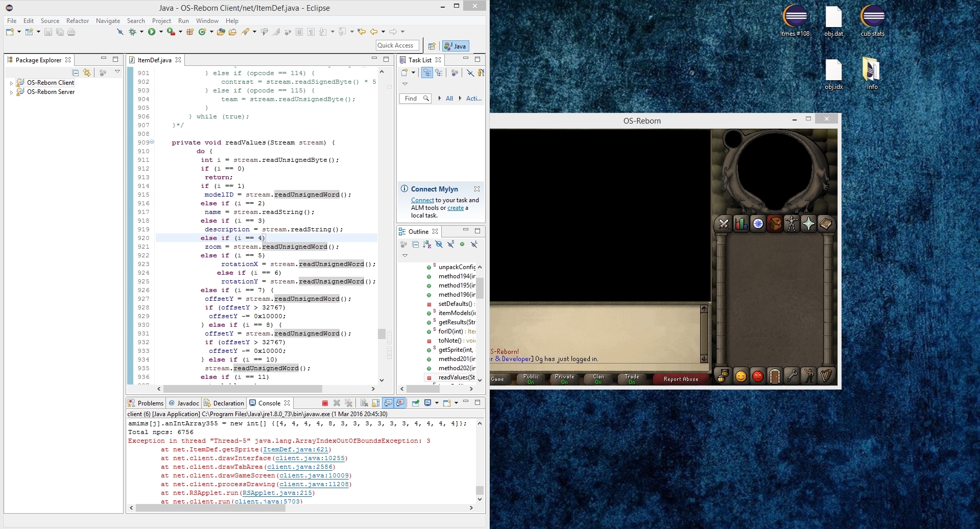Click the Open Perspective icon
The height and width of the screenshot is (529, 980).
(x=432, y=46)
